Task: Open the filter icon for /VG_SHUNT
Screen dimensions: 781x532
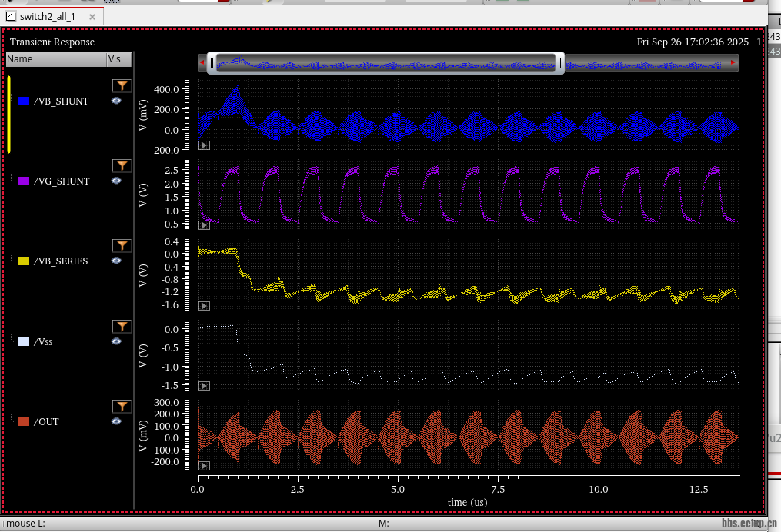Action: coord(122,166)
